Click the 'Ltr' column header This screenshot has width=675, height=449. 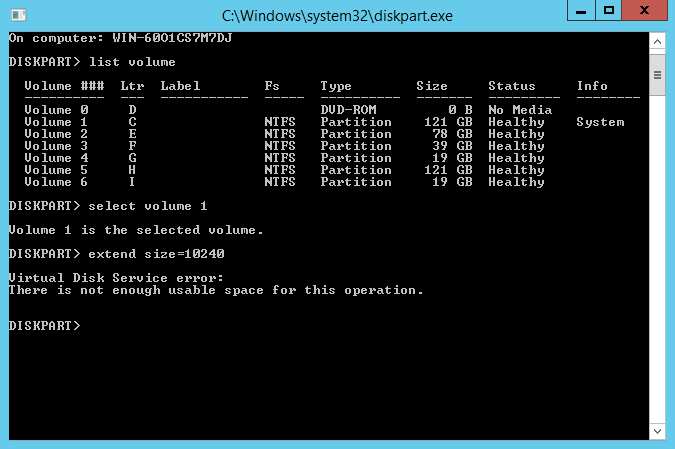pyautogui.click(x=132, y=86)
